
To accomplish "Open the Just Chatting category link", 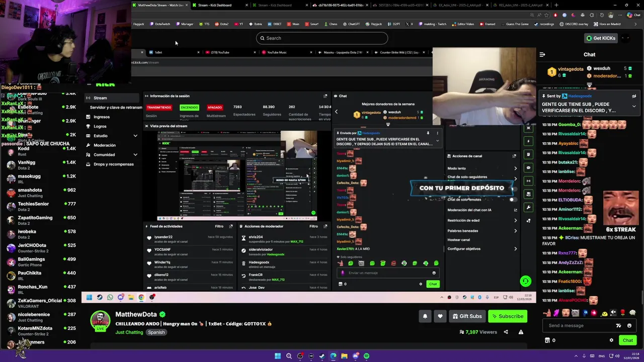I will point(129,332).
